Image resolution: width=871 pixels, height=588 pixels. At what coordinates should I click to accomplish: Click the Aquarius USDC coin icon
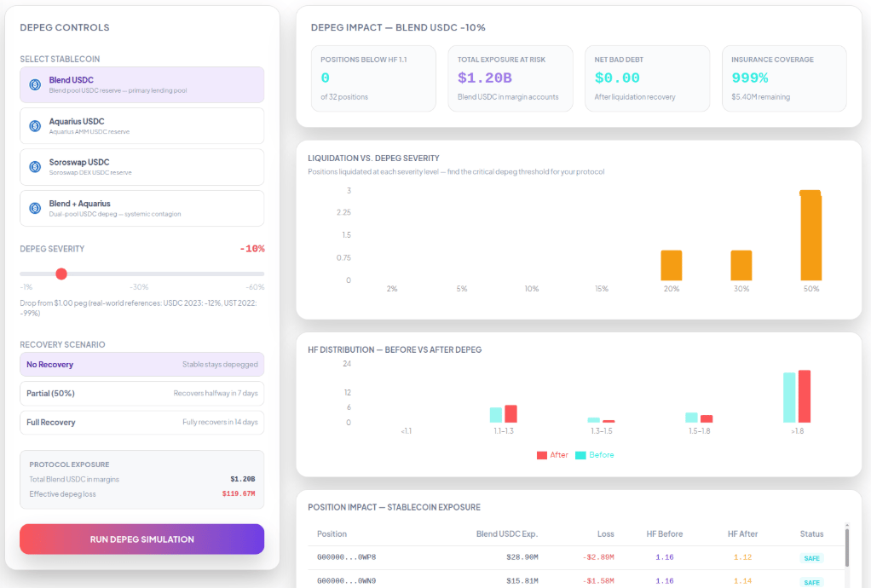(35, 126)
